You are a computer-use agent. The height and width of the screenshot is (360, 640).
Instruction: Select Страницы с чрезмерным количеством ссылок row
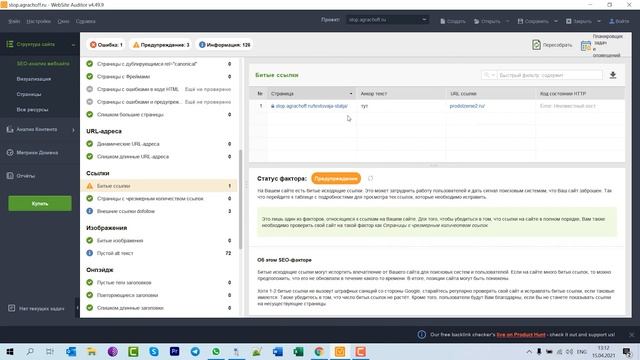tap(159, 198)
